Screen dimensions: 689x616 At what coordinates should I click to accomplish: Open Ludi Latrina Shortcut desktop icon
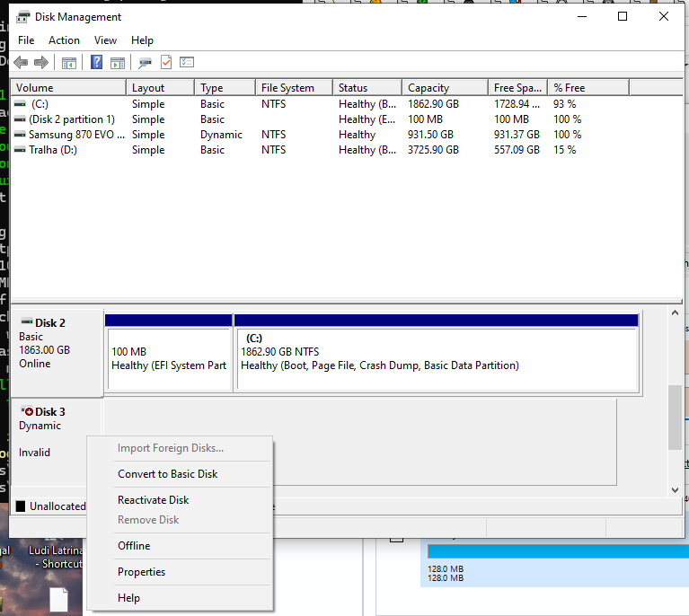point(56,556)
